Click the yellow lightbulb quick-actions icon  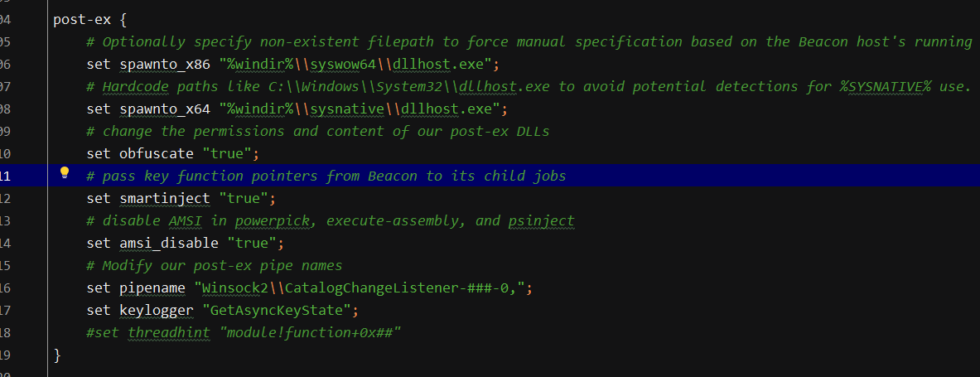click(x=65, y=173)
